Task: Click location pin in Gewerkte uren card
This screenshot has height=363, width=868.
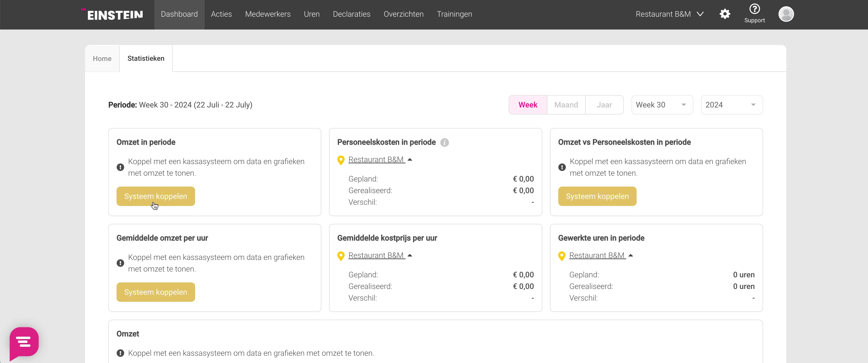Action: (x=562, y=256)
